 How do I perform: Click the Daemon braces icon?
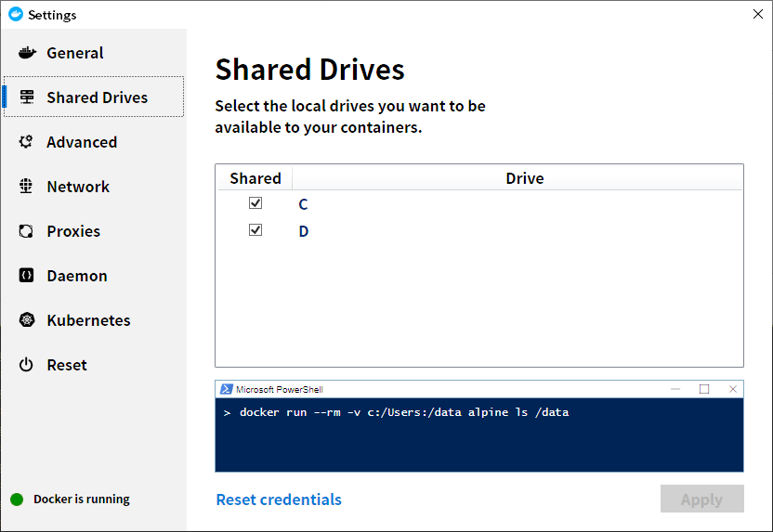point(26,276)
